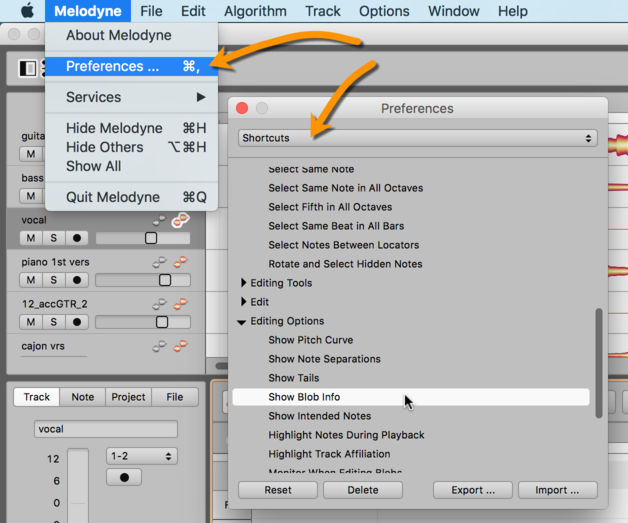This screenshot has height=523, width=628.
Task: Click 12_accGTR_2 orange blob icon
Action: (x=181, y=304)
